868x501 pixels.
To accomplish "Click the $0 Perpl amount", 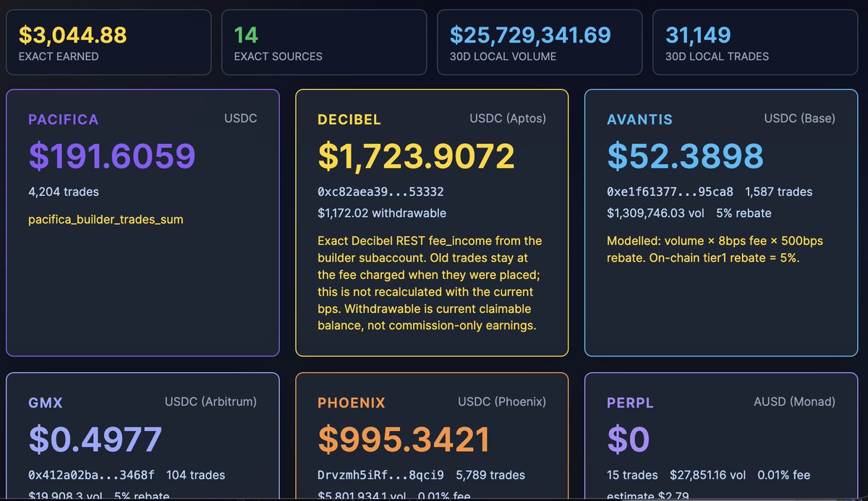I will (x=629, y=440).
